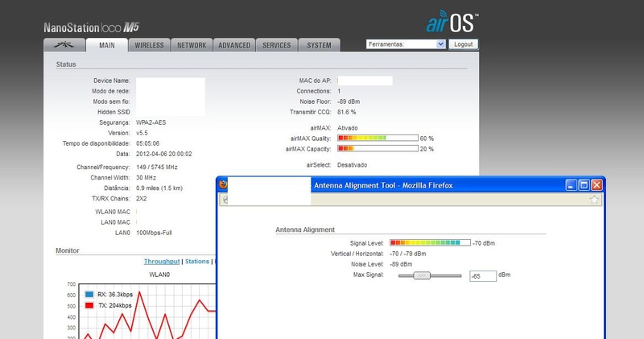Select the channel width value 30 MHz
Viewport: 644px width, 339px height.
[x=147, y=177]
